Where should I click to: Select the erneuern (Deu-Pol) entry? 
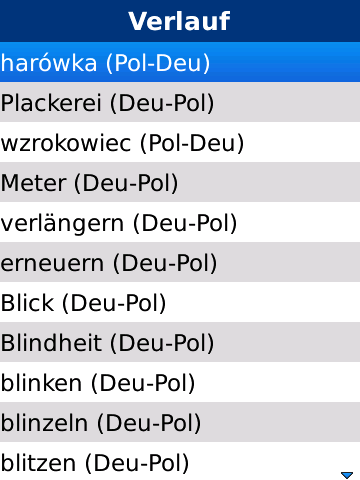[180, 262]
